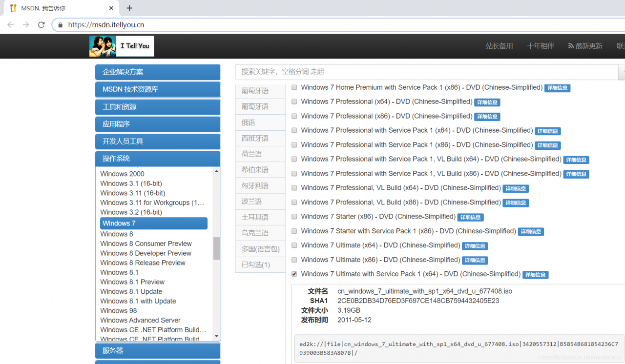Click the I Tell You site logo
This screenshot has width=625, height=364.
pyautogui.click(x=122, y=46)
